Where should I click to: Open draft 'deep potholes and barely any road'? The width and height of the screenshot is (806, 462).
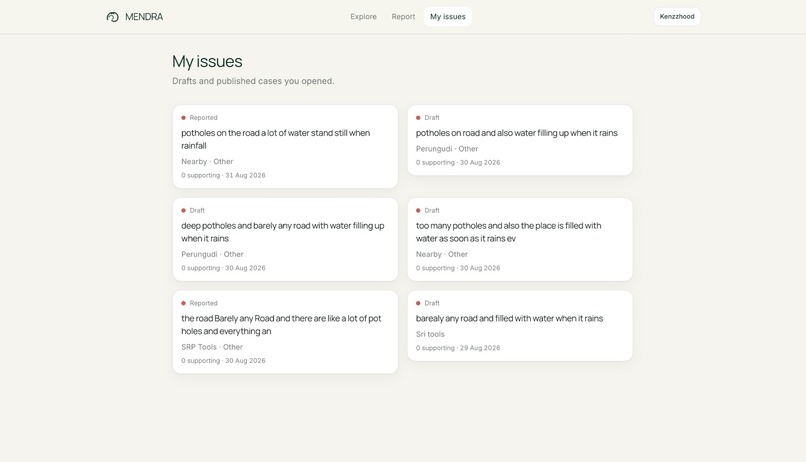pos(285,239)
